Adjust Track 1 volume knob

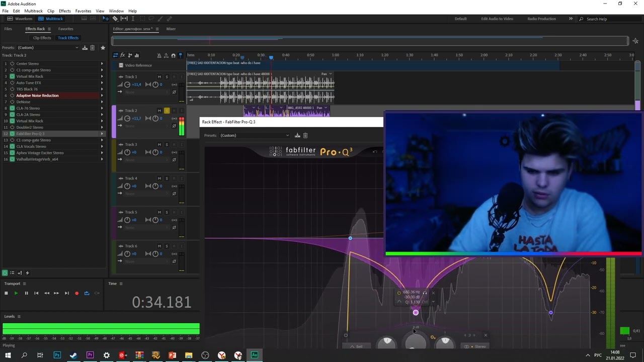coord(127,84)
